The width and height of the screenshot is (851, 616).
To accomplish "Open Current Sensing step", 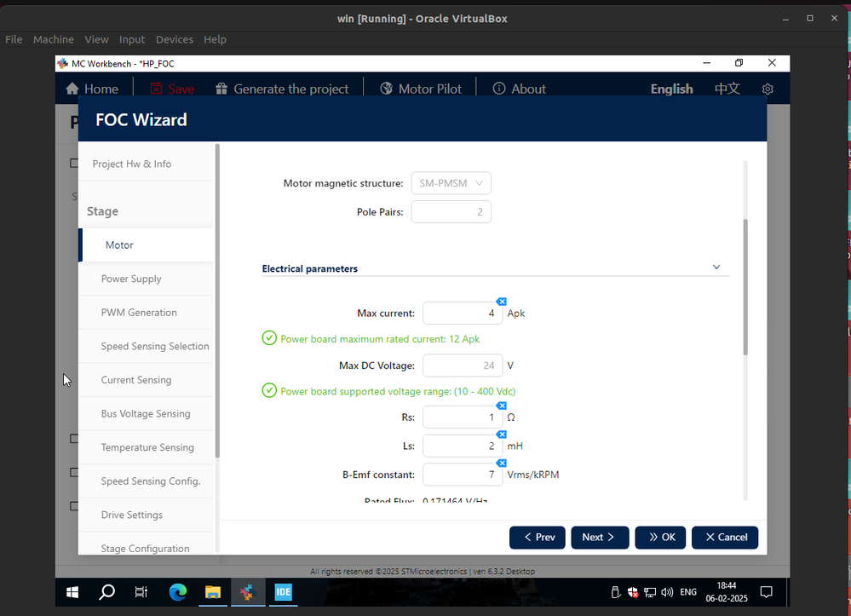I will pyautogui.click(x=147, y=380).
